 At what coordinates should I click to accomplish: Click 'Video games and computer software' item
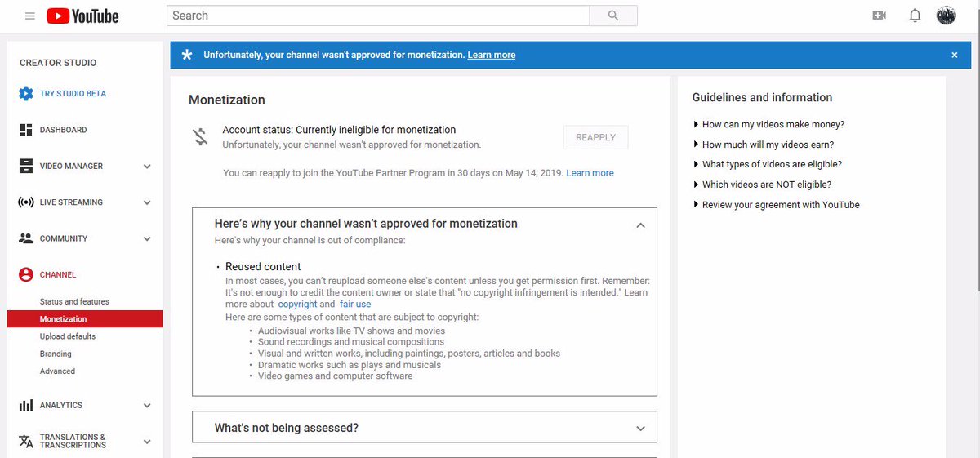pos(336,376)
